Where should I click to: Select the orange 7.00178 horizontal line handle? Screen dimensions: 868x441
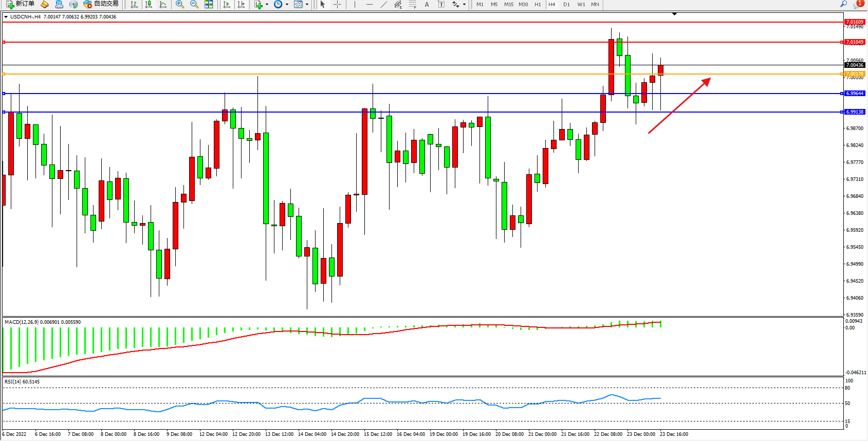point(4,74)
